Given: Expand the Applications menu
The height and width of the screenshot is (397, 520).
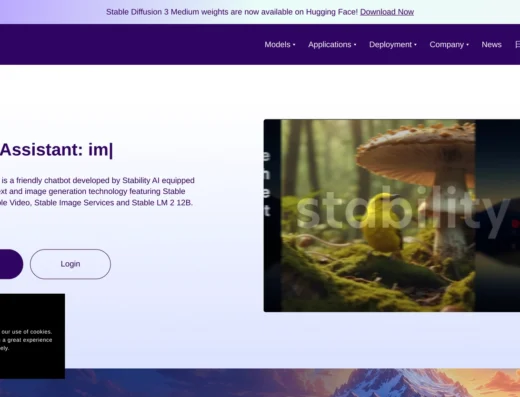Looking at the screenshot, I should click(x=332, y=45).
